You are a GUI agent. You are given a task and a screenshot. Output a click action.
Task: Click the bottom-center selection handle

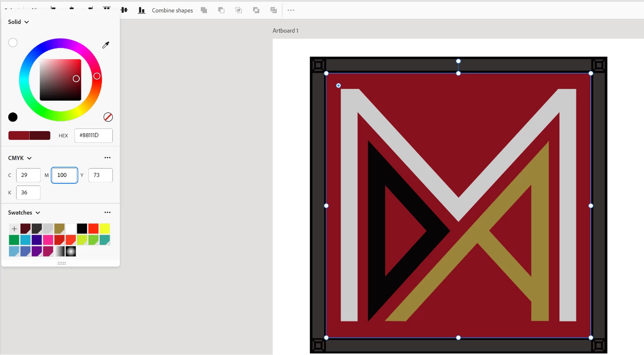point(458,338)
